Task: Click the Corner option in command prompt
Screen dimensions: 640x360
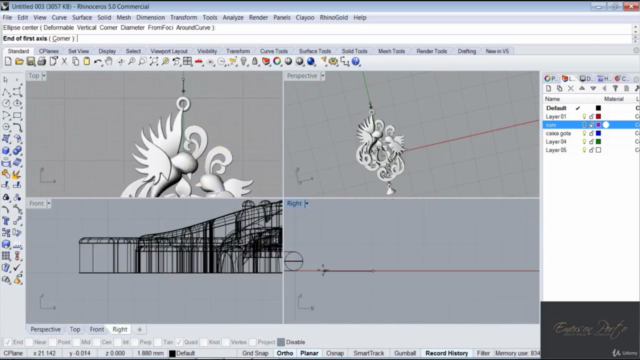Action: (x=61, y=38)
